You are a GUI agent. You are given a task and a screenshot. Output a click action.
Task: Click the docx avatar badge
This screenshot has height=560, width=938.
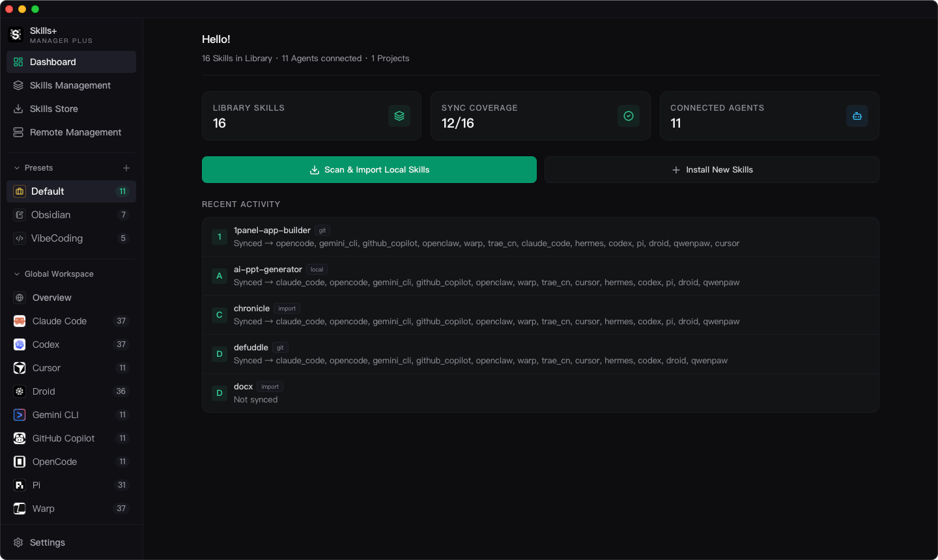(220, 393)
